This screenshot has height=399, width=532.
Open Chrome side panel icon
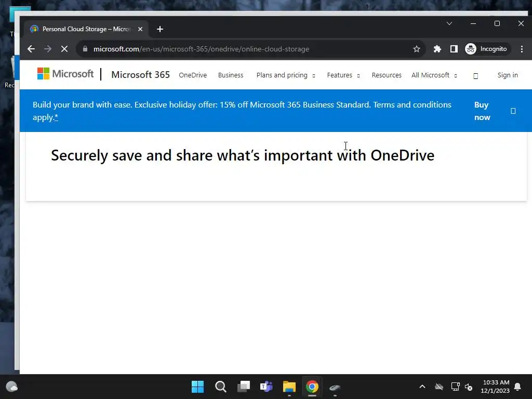coord(454,49)
